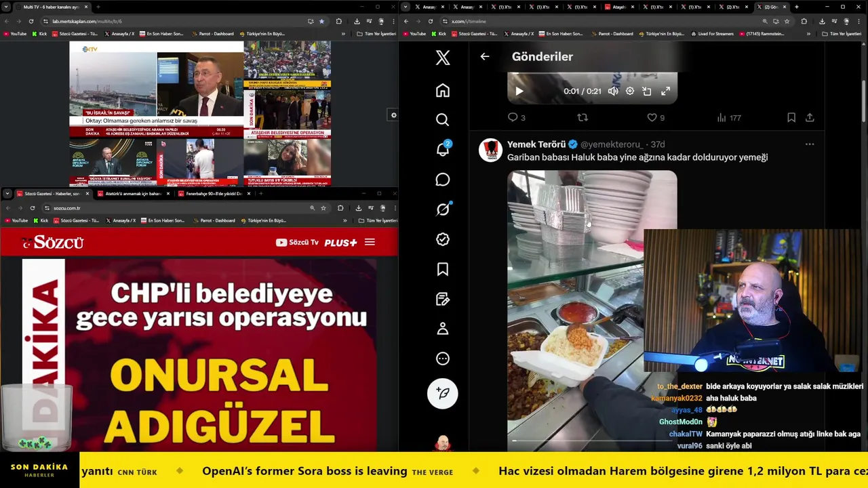Expand hidden bookmarks chevron in Sözcü window
868x488 pixels.
345,220
